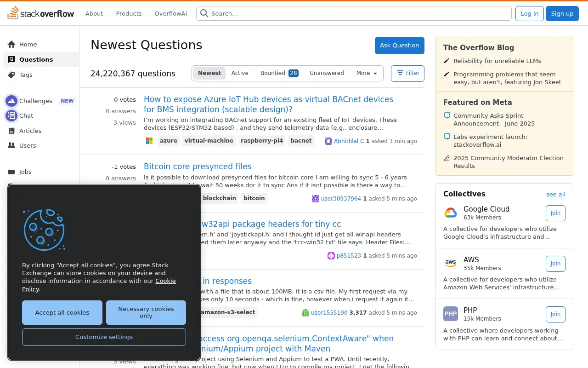588x368 pixels.
Task: Open 2025 Community Moderator Election Results link
Action: (509, 162)
